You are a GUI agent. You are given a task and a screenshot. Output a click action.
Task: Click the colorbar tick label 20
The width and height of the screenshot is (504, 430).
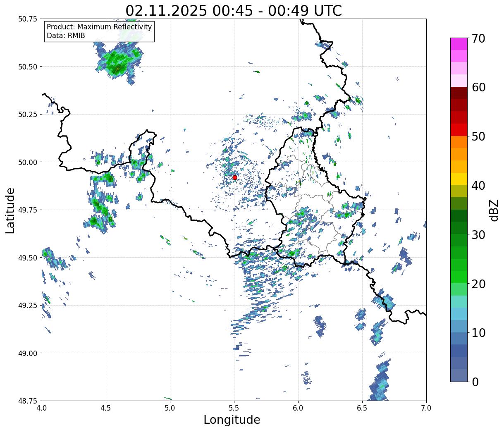click(x=478, y=284)
